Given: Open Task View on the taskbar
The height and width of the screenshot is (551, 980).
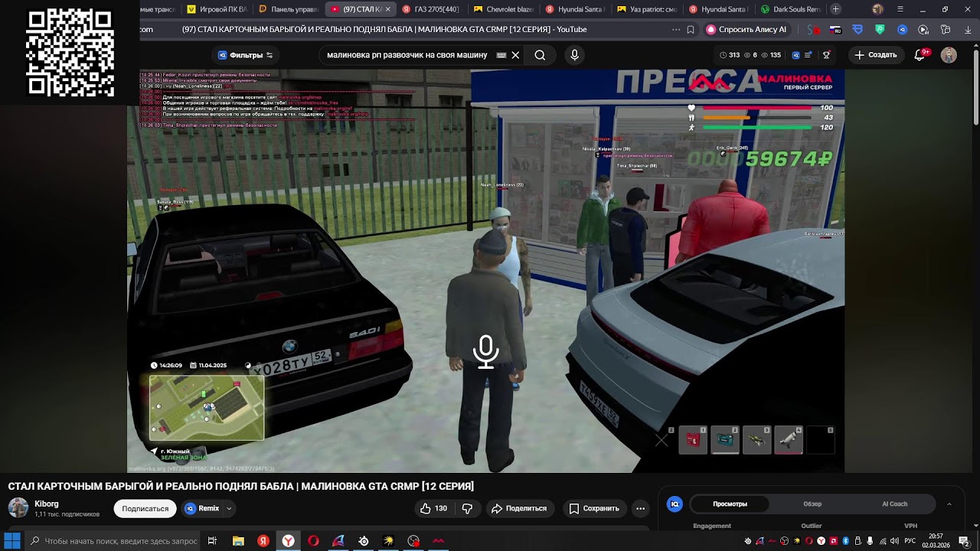Looking at the screenshot, I should click(212, 541).
